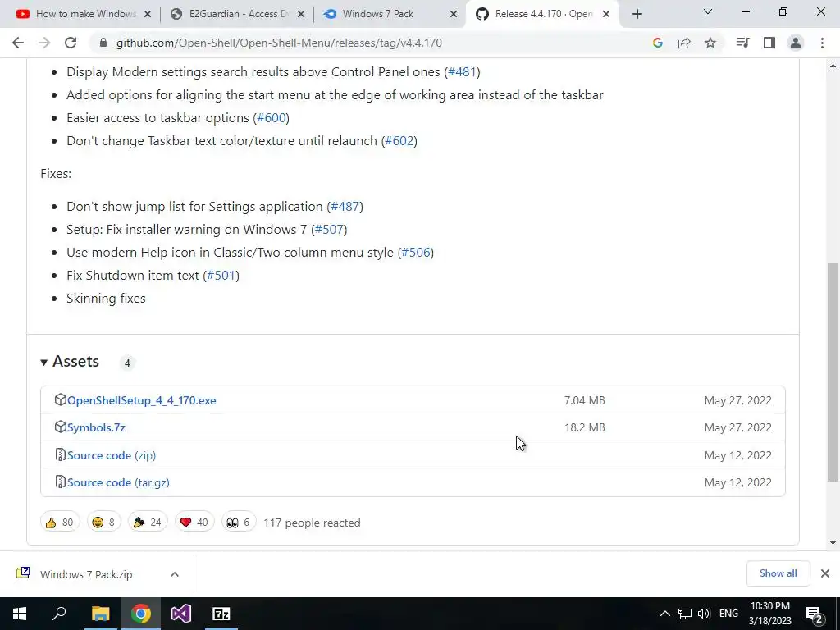Open issue #602 link
Screen dimensions: 840x630
click(x=399, y=141)
